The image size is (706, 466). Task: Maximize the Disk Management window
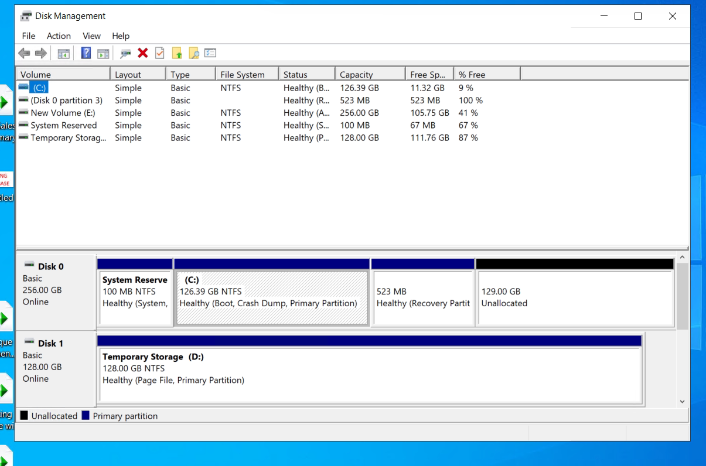tap(638, 16)
